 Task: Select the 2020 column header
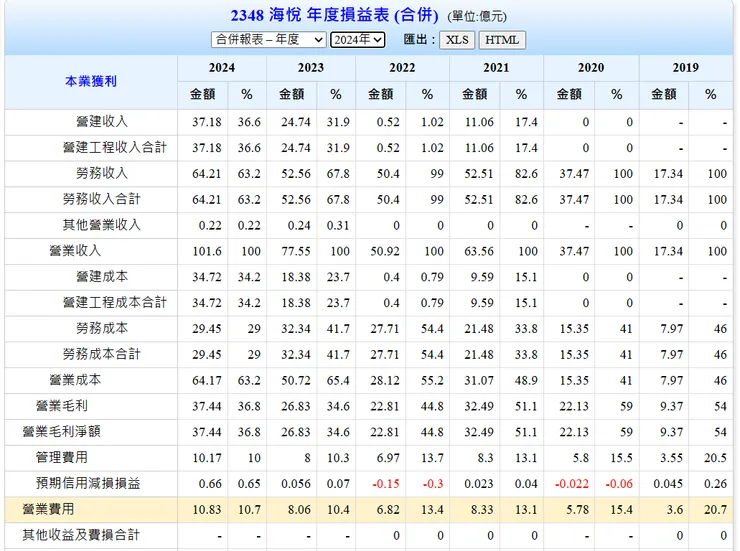click(591, 68)
